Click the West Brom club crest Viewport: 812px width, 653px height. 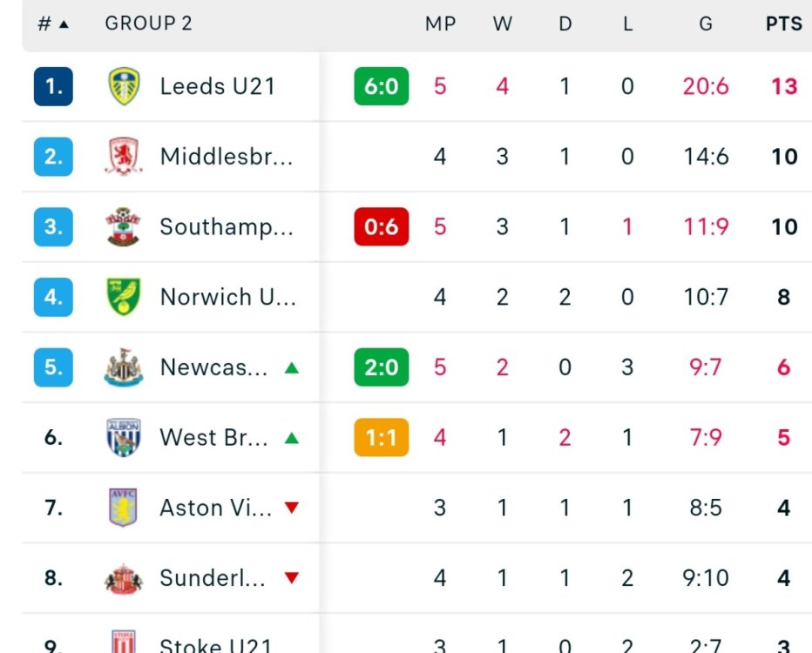(x=124, y=437)
